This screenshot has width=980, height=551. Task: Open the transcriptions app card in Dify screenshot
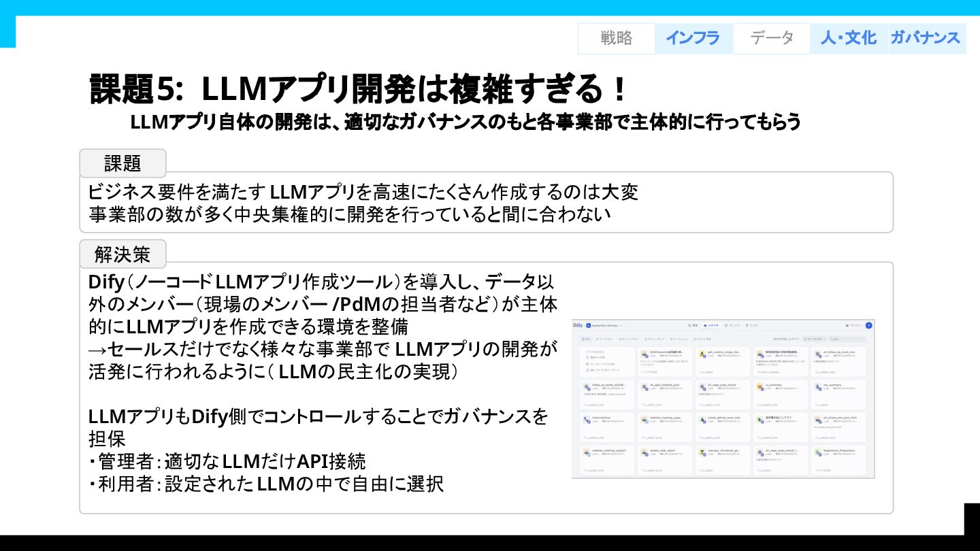(x=607, y=427)
